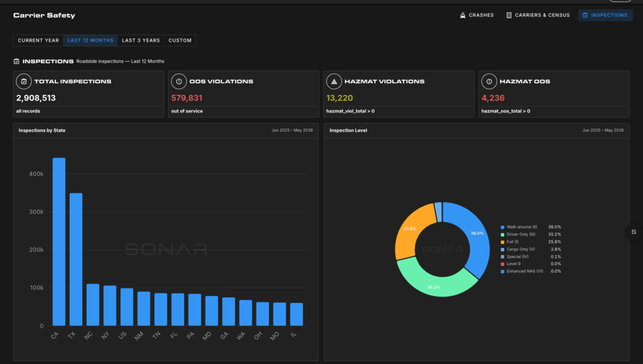Image resolution: width=643 pixels, height=364 pixels.
Task: Click the Driver Only (III) legend entry
Action: point(530,234)
